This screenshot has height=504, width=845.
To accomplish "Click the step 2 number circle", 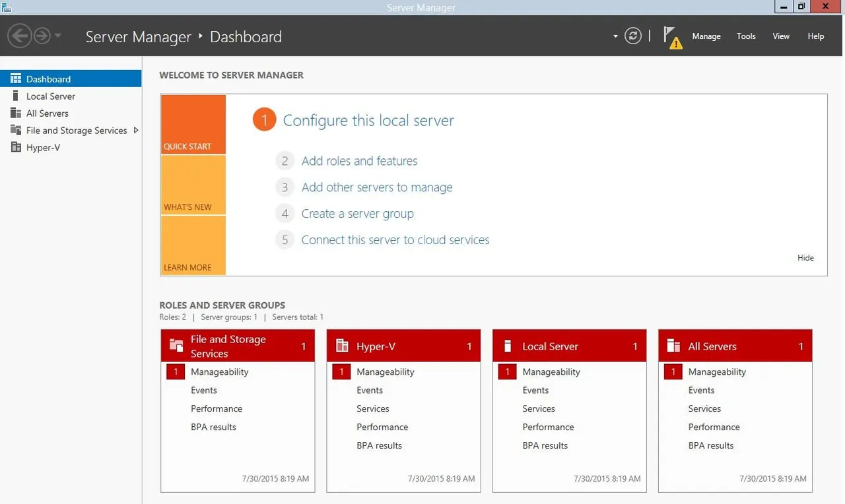I will click(x=285, y=161).
